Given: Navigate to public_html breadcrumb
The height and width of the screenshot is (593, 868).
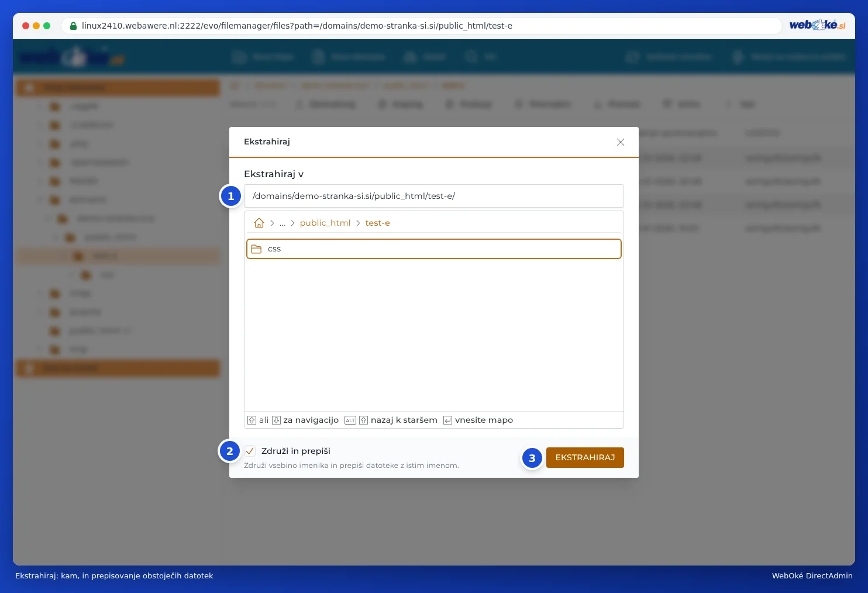Looking at the screenshot, I should tap(325, 223).
